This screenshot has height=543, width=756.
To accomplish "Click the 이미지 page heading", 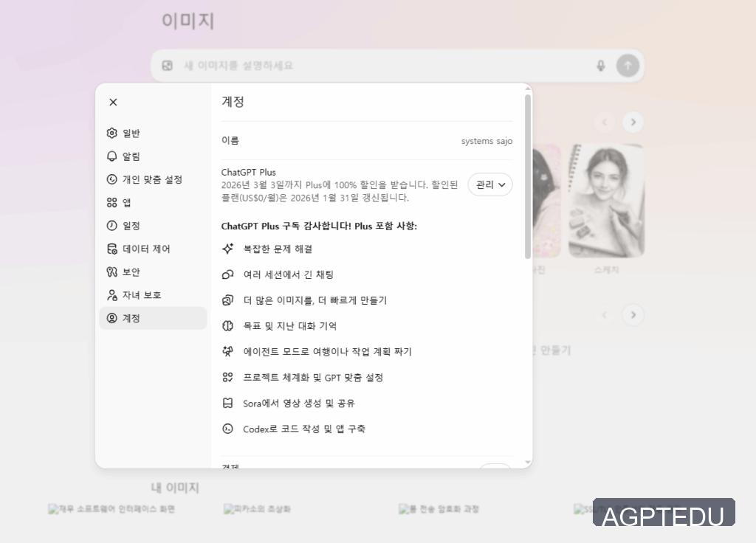I will [x=188, y=21].
